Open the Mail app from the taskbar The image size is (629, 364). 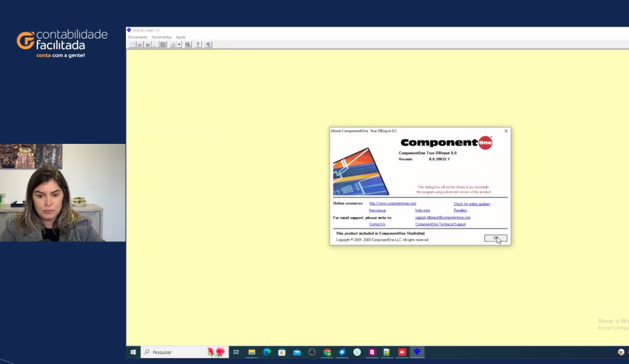pyautogui.click(x=297, y=352)
